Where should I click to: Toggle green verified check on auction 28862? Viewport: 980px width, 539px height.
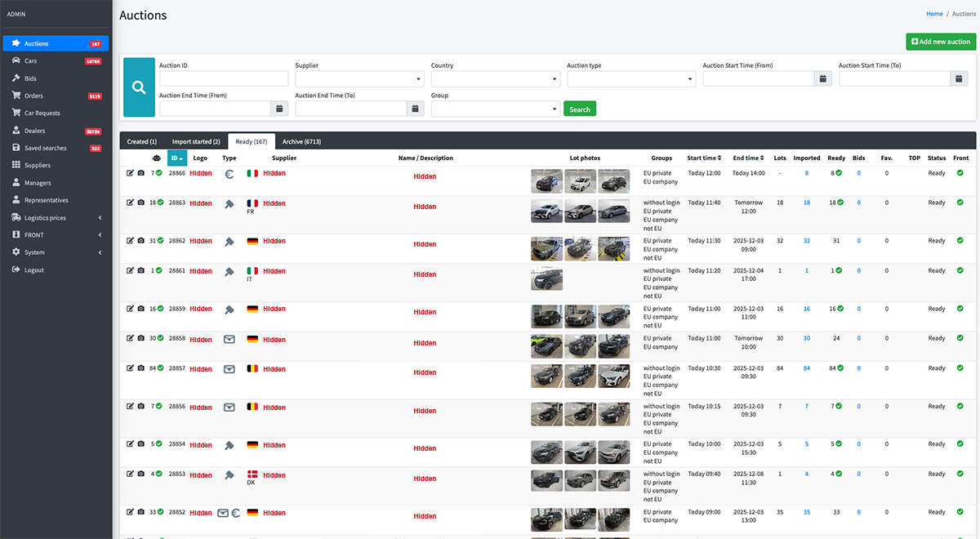(x=158, y=240)
